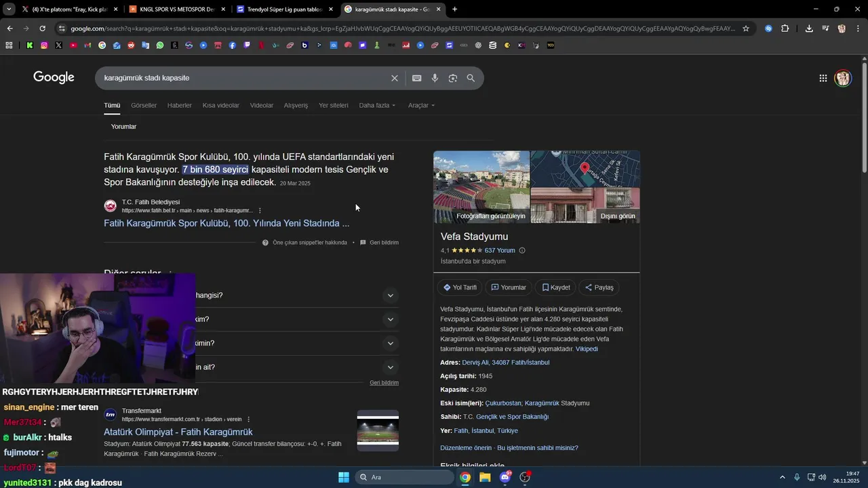Open 'Fatih Karagümrük Spor Kulübü, 100. Yılında' result
This screenshot has width=868, height=488.
pos(226,223)
